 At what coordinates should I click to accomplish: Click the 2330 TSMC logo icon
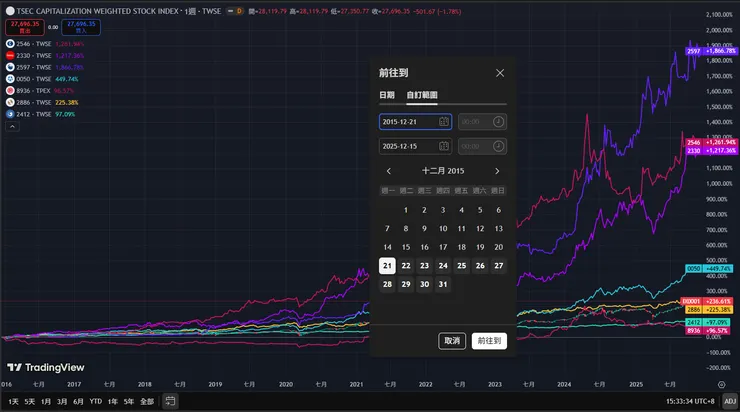[x=10, y=56]
